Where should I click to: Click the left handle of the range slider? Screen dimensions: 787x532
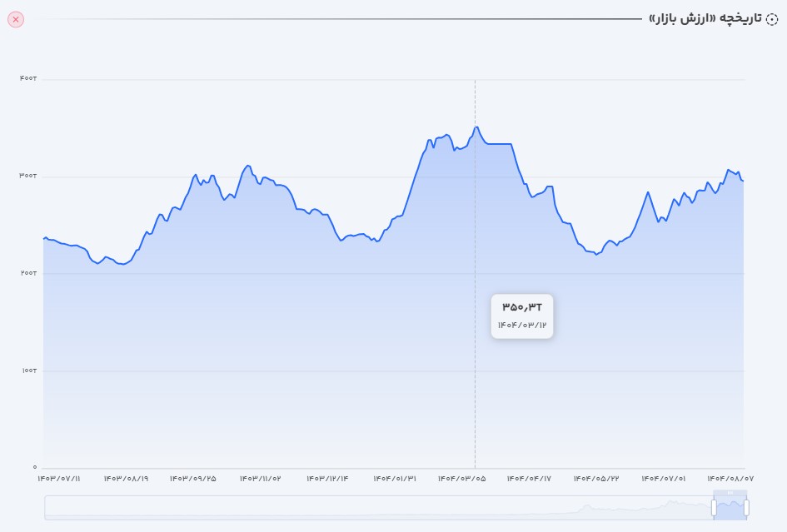tap(714, 507)
